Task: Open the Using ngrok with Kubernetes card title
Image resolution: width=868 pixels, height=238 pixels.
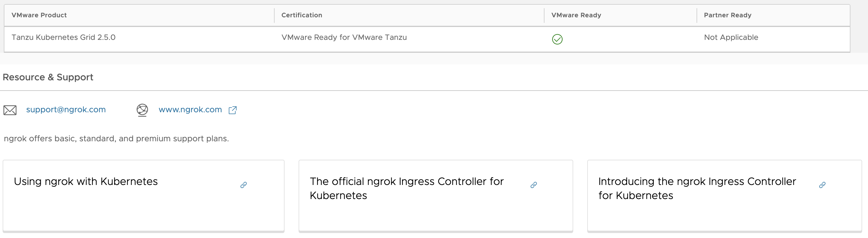Action: (x=86, y=181)
